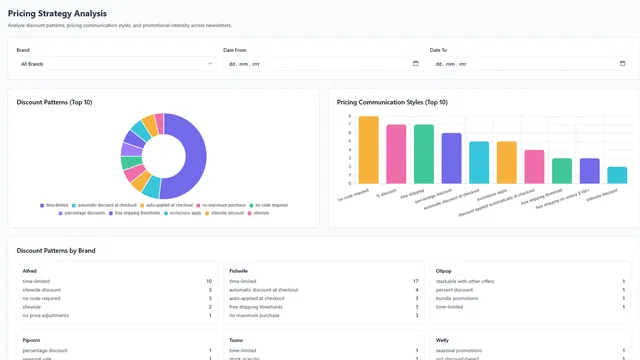
Task: Click the last teal sitewide discount bar
Action: [617, 175]
